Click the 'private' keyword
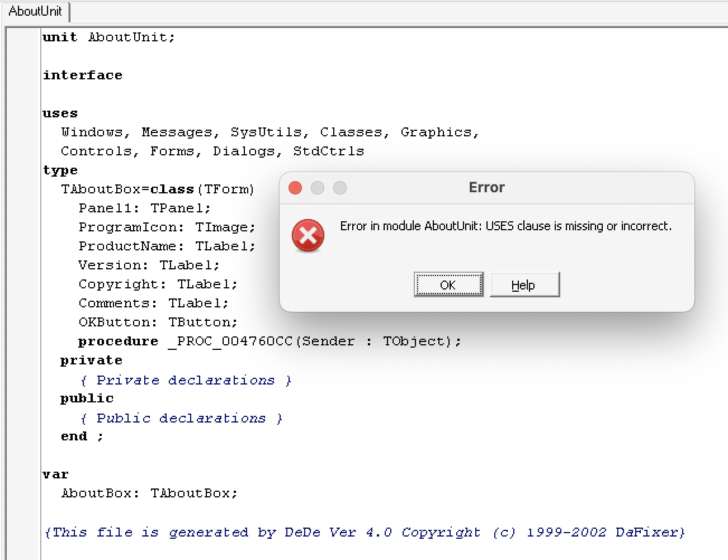 (92, 360)
